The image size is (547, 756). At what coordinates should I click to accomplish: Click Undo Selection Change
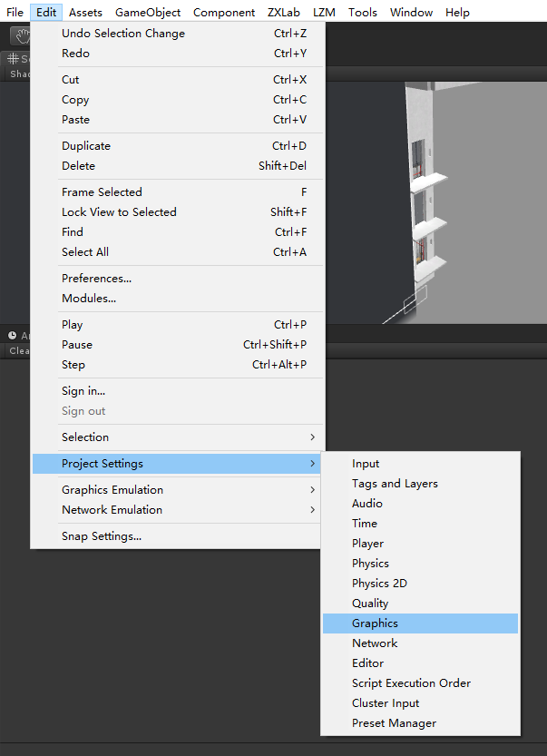tap(122, 32)
